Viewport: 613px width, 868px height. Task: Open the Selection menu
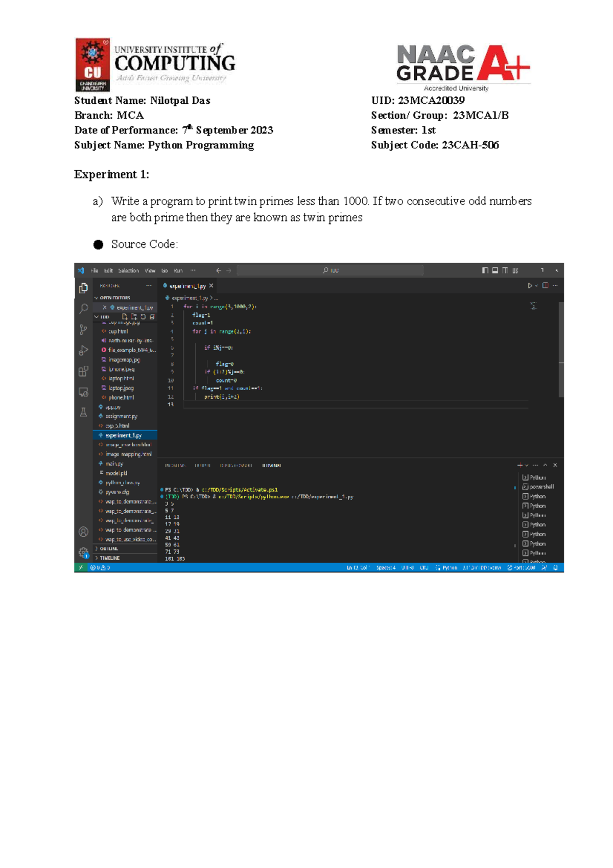[x=128, y=270]
